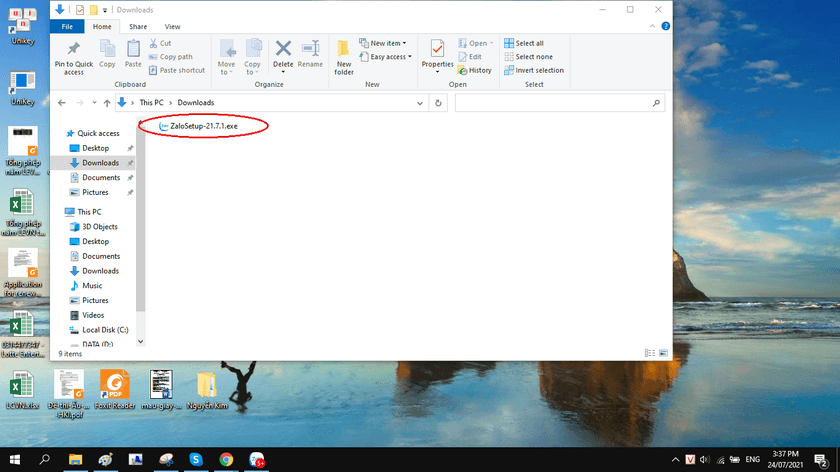Click the Search Downloads input box
This screenshot has height=472, width=840.
coord(553,102)
